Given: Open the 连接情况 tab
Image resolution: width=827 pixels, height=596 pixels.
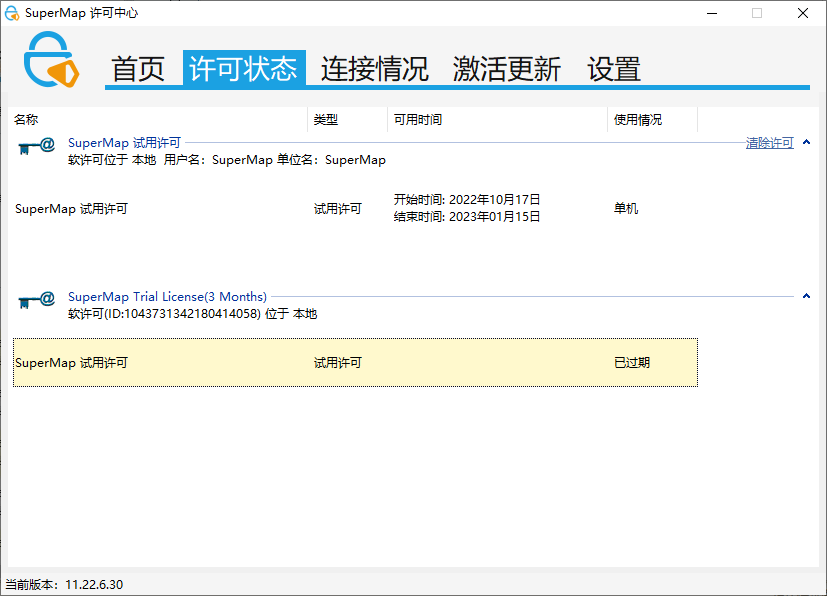Looking at the screenshot, I should (x=374, y=69).
